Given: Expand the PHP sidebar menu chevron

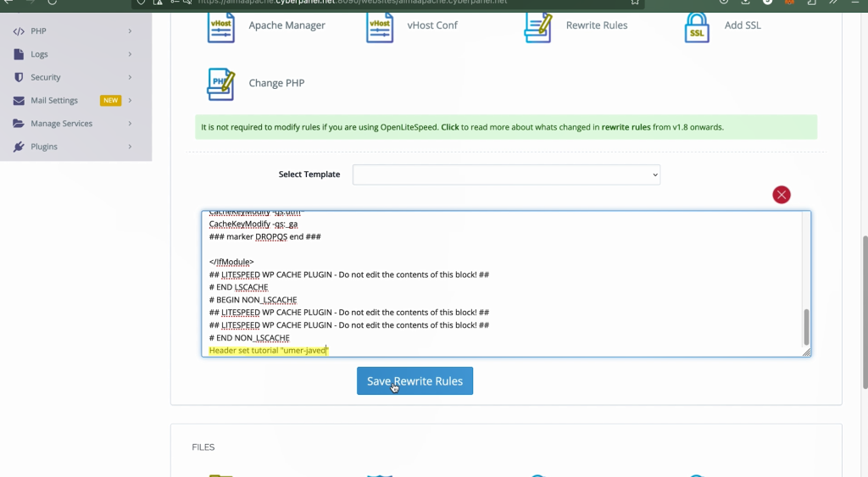Looking at the screenshot, I should [130, 31].
